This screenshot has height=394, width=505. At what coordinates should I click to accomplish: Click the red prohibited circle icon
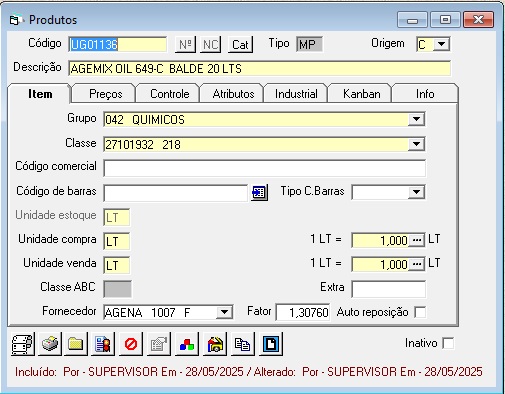[131, 344]
